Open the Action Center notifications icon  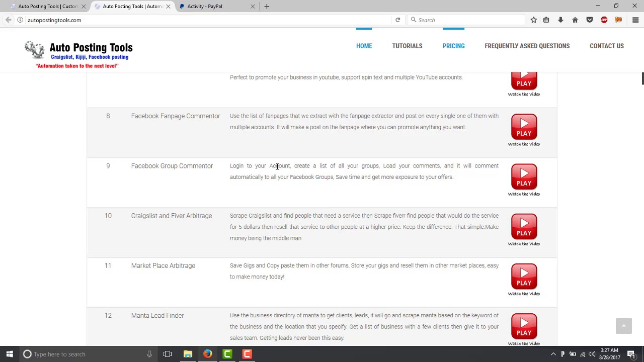tap(631, 354)
